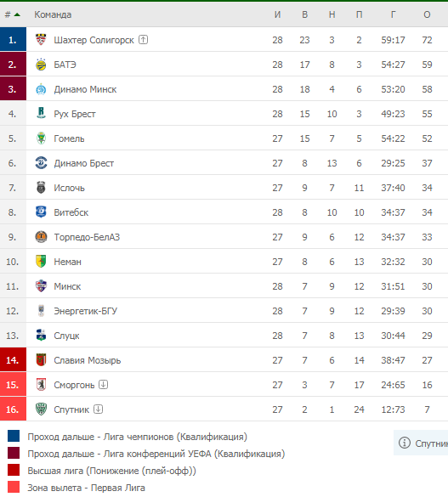Sort by the И games played header
Screen dimensions: 448x497
point(277,14)
